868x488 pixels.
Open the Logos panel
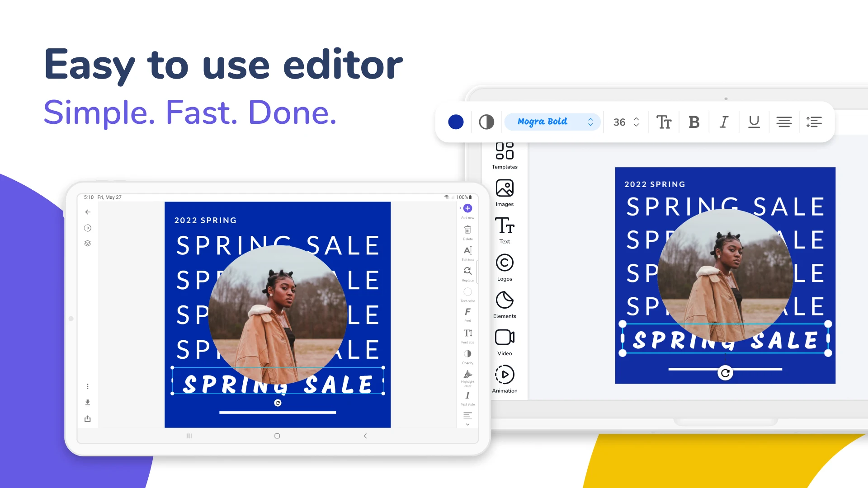505,268
